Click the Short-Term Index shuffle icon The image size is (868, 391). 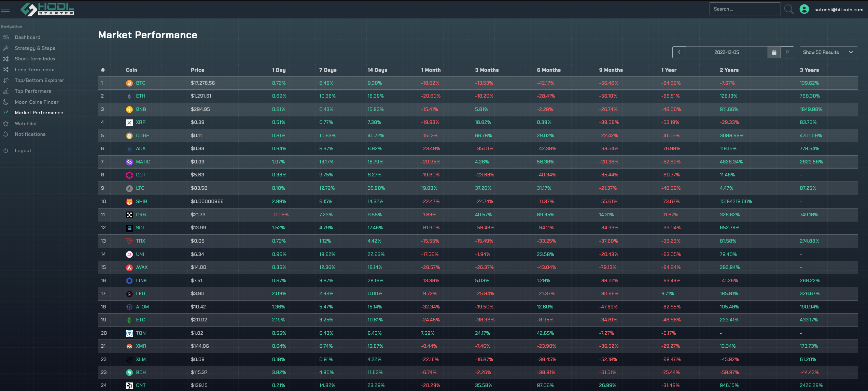[x=5, y=59]
